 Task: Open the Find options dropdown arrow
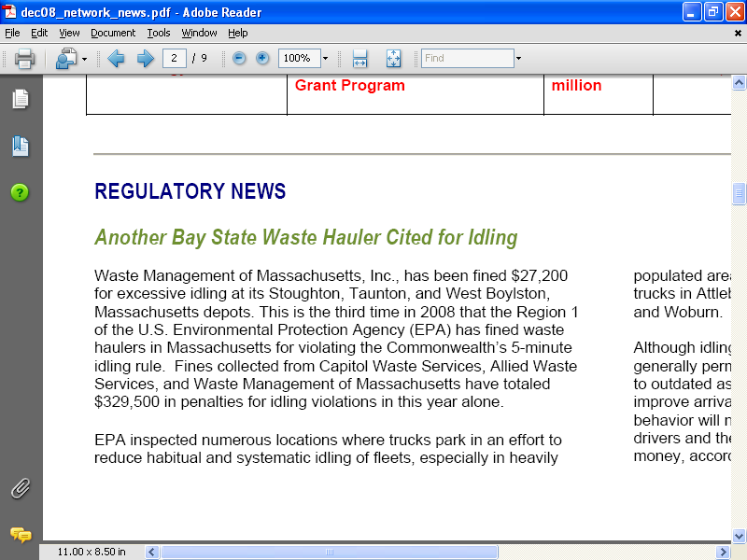(x=519, y=59)
